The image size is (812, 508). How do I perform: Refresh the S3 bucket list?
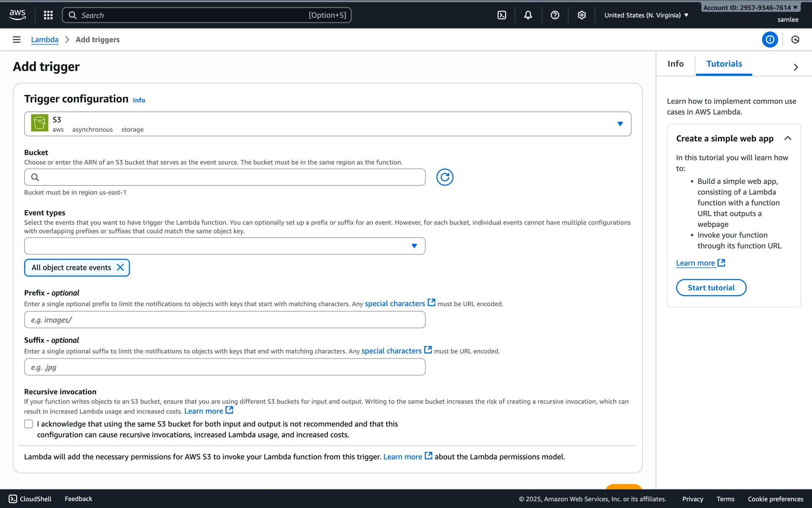(444, 177)
